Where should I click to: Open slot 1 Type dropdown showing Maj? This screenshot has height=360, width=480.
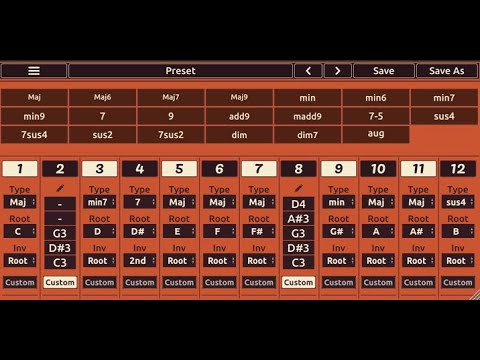20,202
